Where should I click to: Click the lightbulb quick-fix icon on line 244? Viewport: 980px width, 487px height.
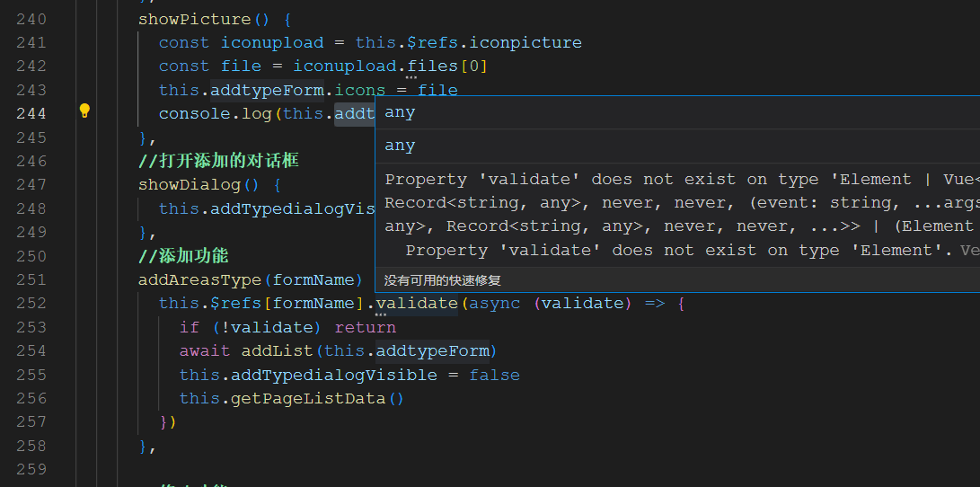(x=84, y=111)
